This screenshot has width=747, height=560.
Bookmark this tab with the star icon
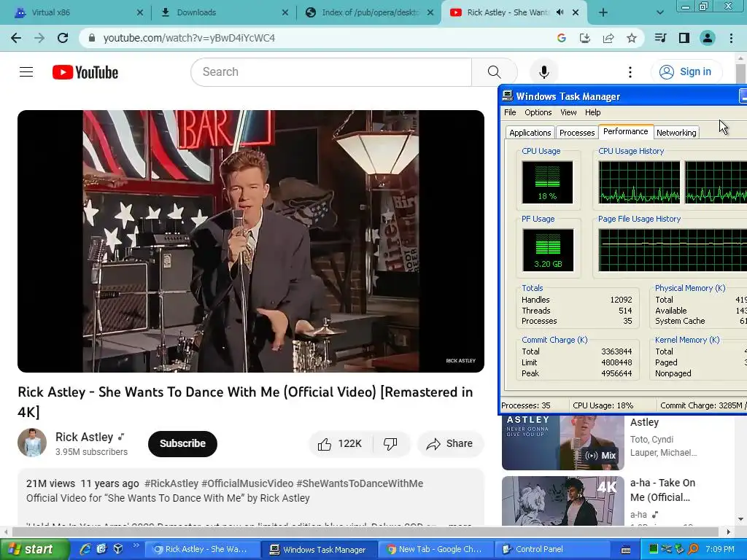coord(632,38)
